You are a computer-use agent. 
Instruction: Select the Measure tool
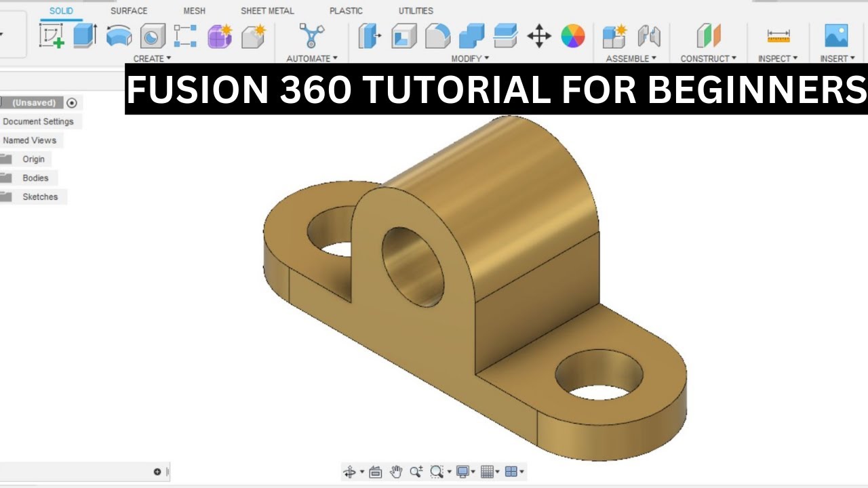coord(778,36)
